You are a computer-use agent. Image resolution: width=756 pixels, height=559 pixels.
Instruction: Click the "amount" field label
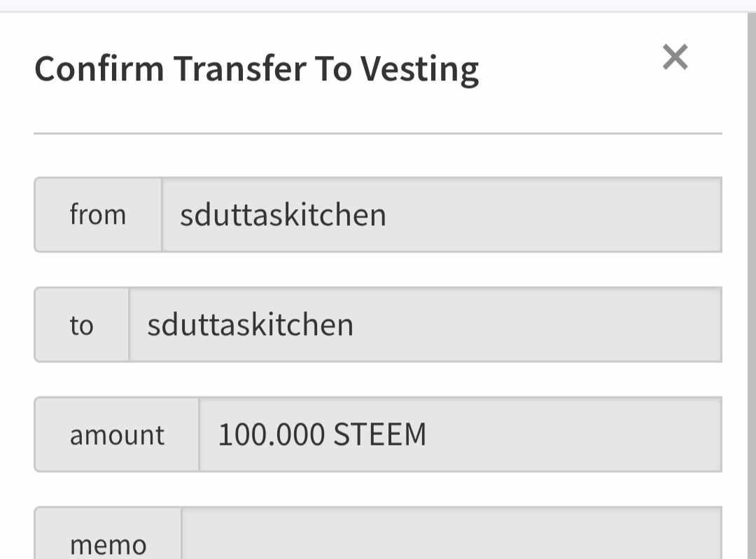[117, 434]
